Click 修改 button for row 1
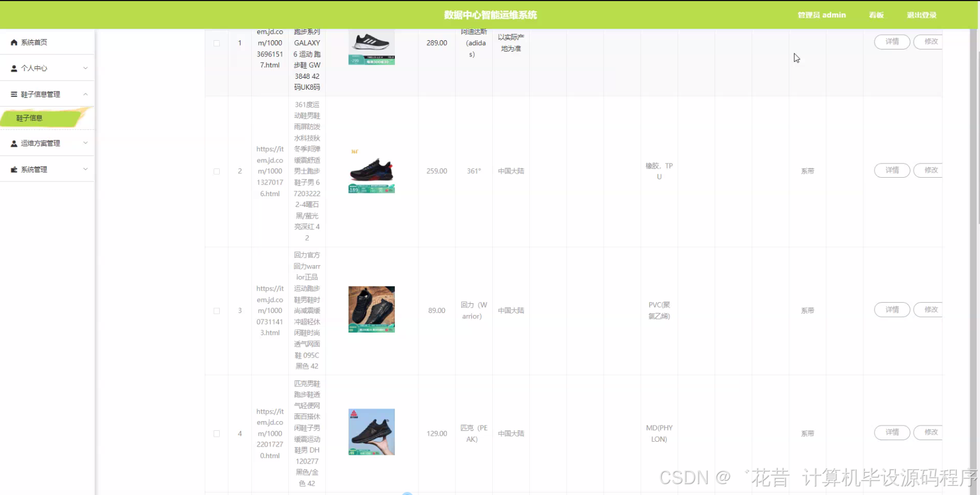Viewport: 980px width, 495px height. 929,42
